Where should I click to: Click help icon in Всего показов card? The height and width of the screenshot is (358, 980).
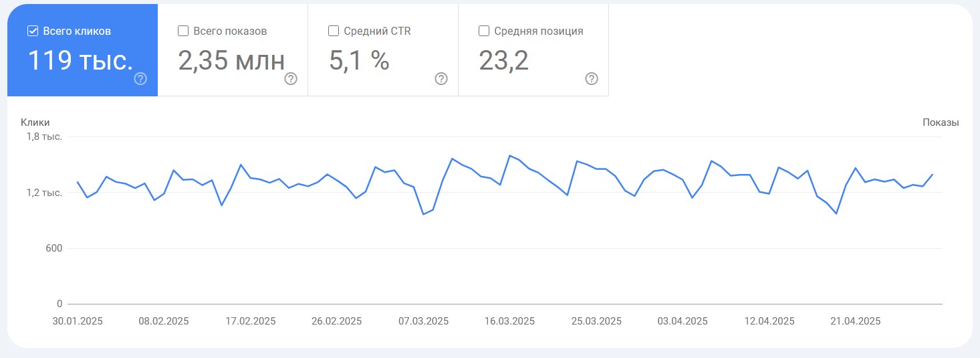point(291,79)
